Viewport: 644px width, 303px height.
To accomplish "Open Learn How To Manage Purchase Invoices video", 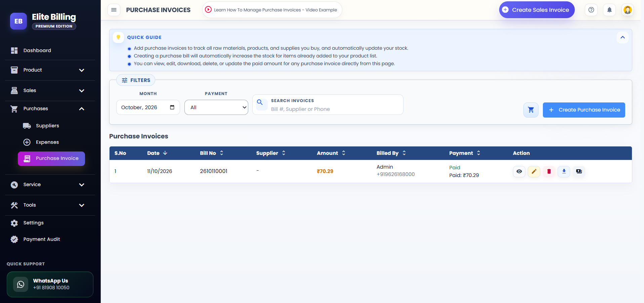I will click(x=272, y=10).
